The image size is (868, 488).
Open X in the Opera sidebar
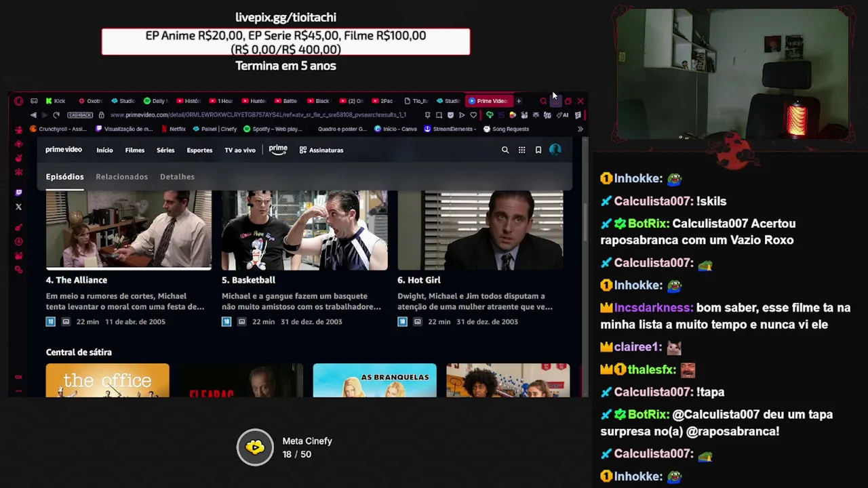18,207
